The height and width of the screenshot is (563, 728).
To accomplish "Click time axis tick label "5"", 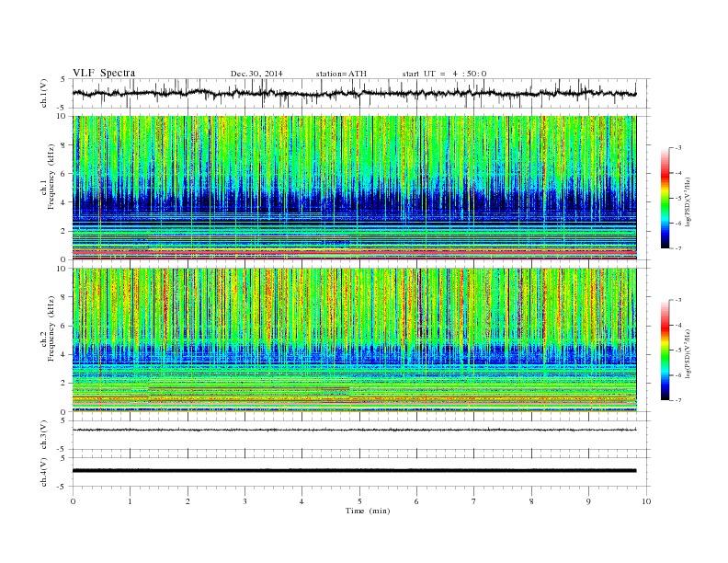I will coord(359,501).
